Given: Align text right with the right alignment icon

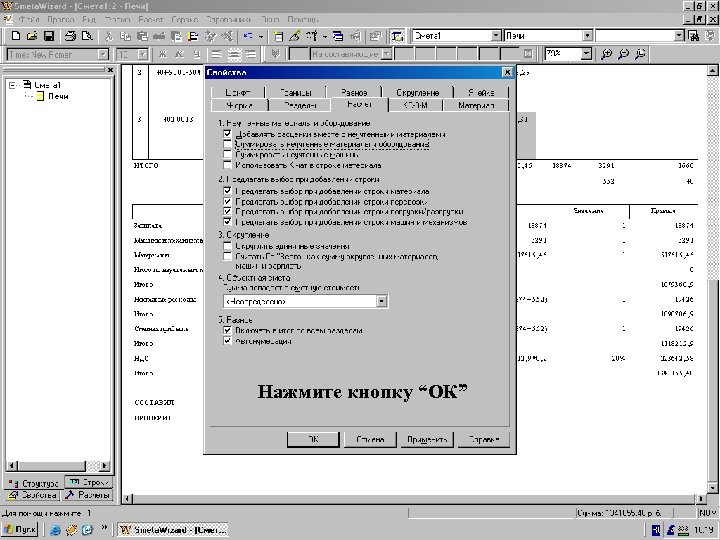Looking at the screenshot, I should [x=251, y=54].
